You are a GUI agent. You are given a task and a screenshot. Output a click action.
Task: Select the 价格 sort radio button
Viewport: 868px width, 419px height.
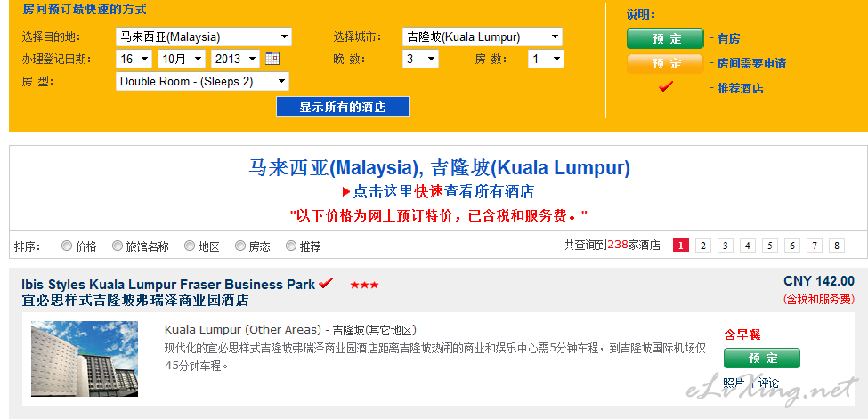pyautogui.click(x=67, y=246)
